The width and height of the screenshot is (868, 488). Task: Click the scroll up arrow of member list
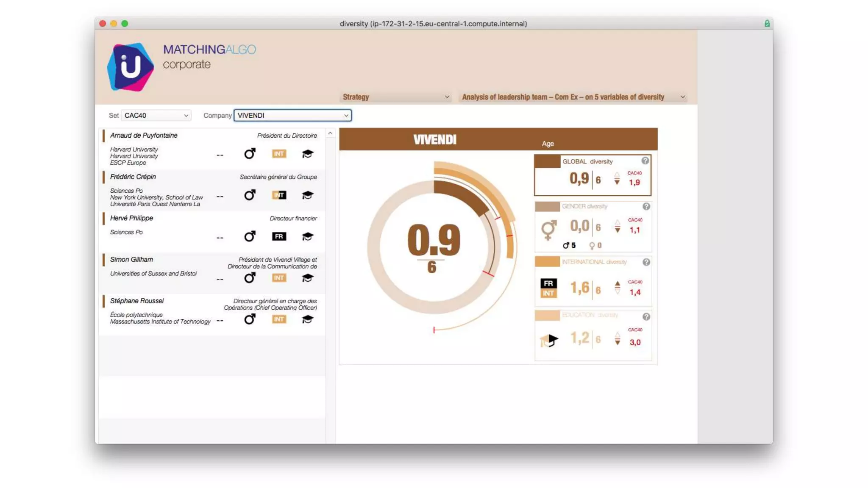[330, 133]
